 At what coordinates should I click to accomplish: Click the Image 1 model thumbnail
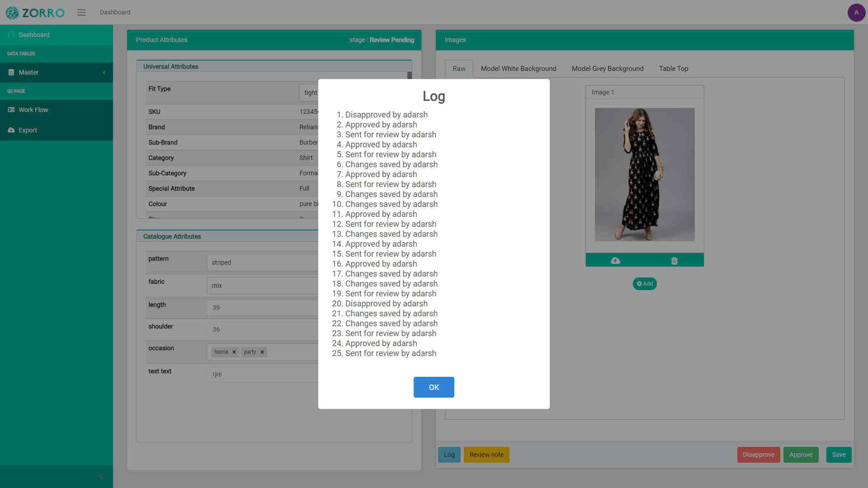pos(645,174)
